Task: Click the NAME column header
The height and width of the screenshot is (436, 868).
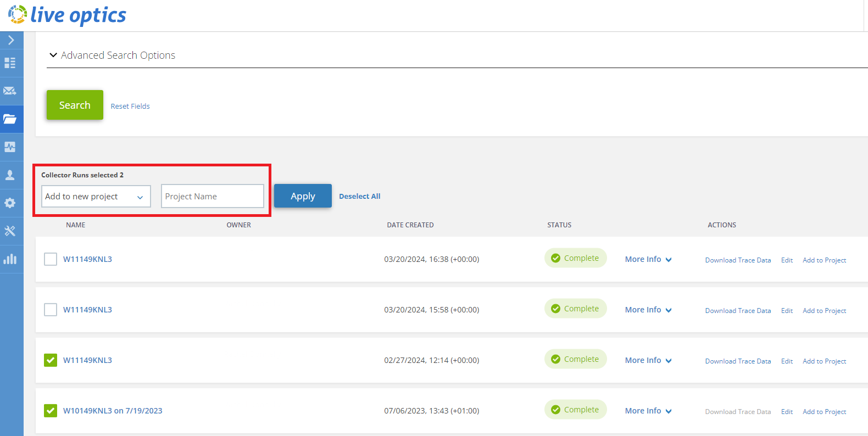Action: tap(76, 225)
